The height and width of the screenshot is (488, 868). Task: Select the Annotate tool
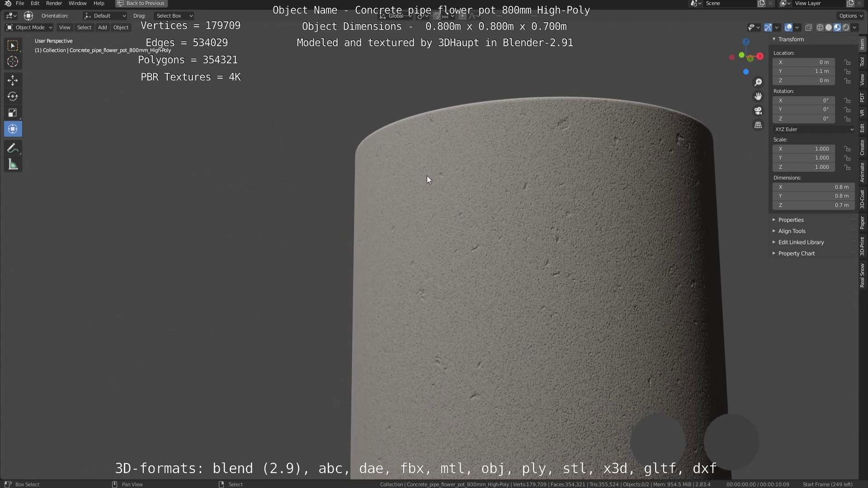(13, 148)
